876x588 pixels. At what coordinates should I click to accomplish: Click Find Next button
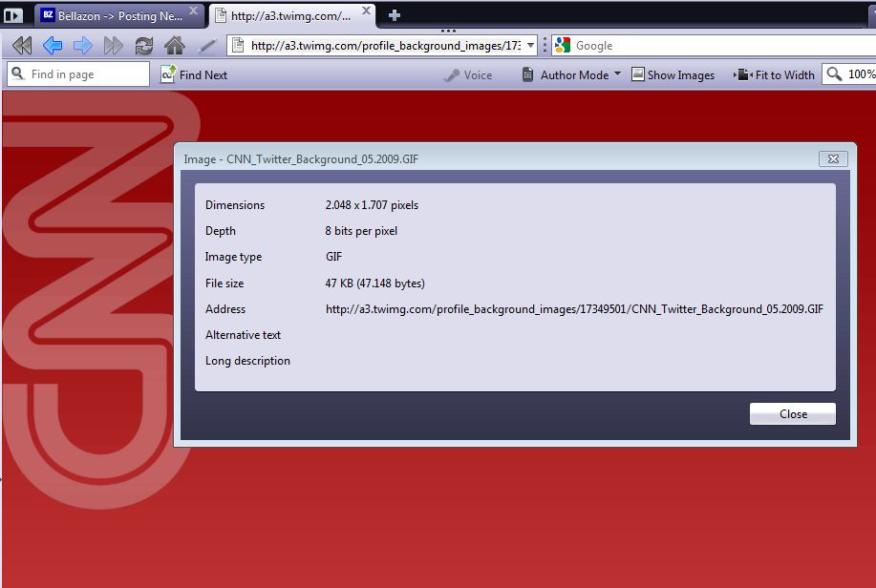pyautogui.click(x=194, y=74)
